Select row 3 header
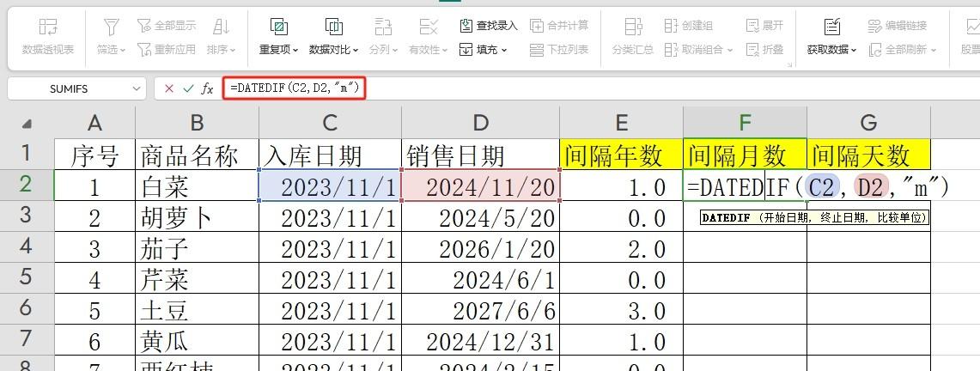This screenshot has width=980, height=371. point(27,216)
